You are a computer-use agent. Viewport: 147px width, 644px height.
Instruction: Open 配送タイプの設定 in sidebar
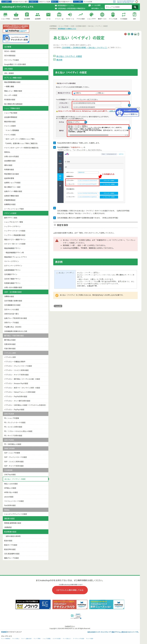[26, 545]
